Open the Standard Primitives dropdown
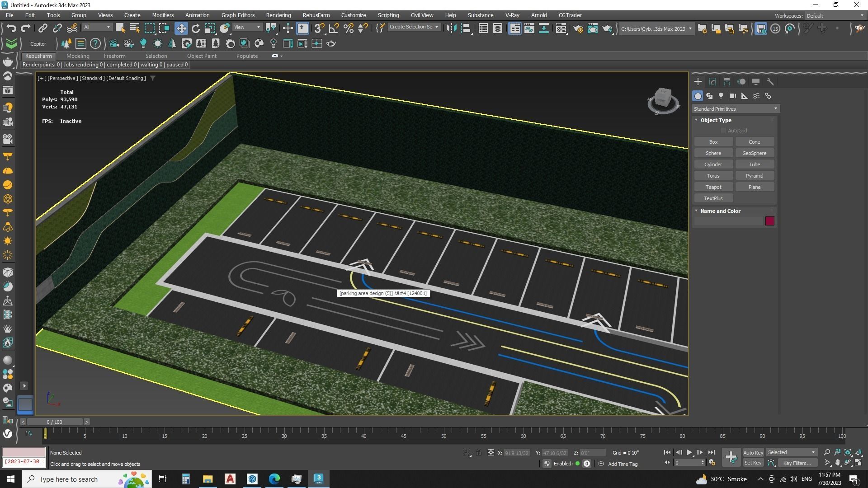 pyautogui.click(x=735, y=109)
